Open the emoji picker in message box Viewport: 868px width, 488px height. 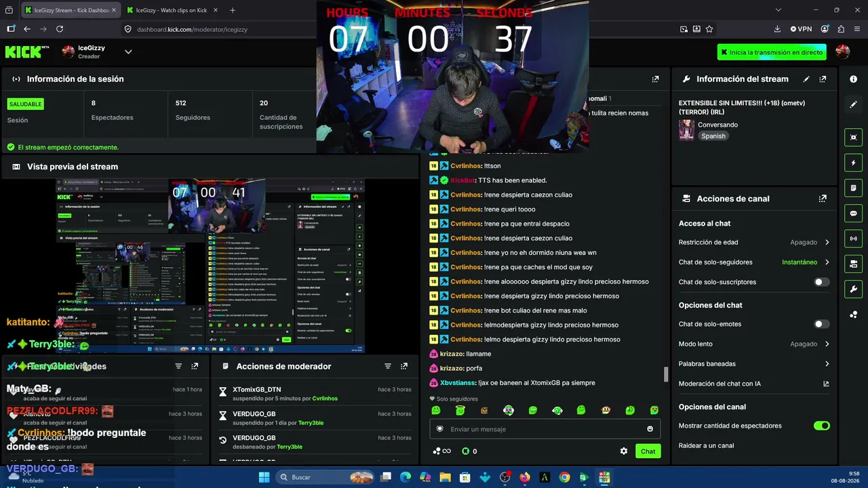click(x=650, y=429)
